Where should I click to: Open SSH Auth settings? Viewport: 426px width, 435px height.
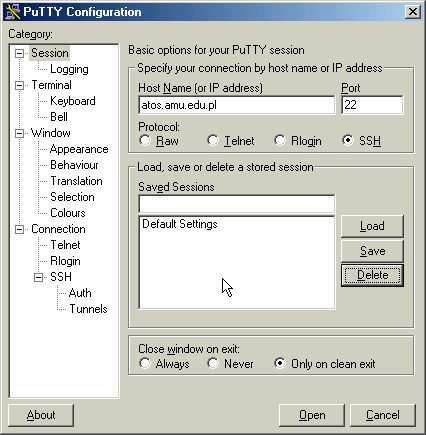click(x=80, y=293)
